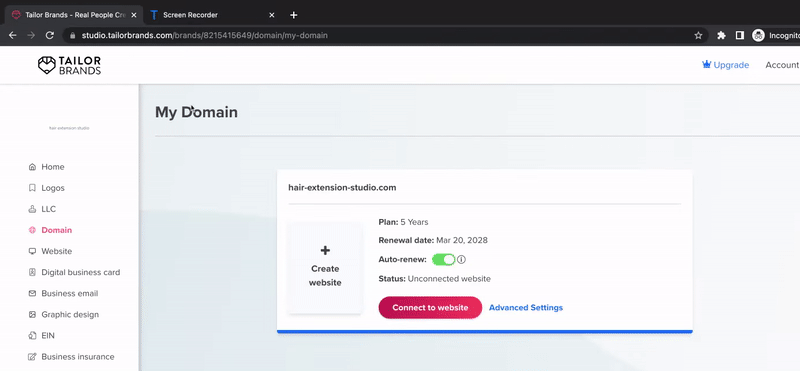The width and height of the screenshot is (800, 371).
Task: Open Advanced Settings link
Action: coord(526,308)
